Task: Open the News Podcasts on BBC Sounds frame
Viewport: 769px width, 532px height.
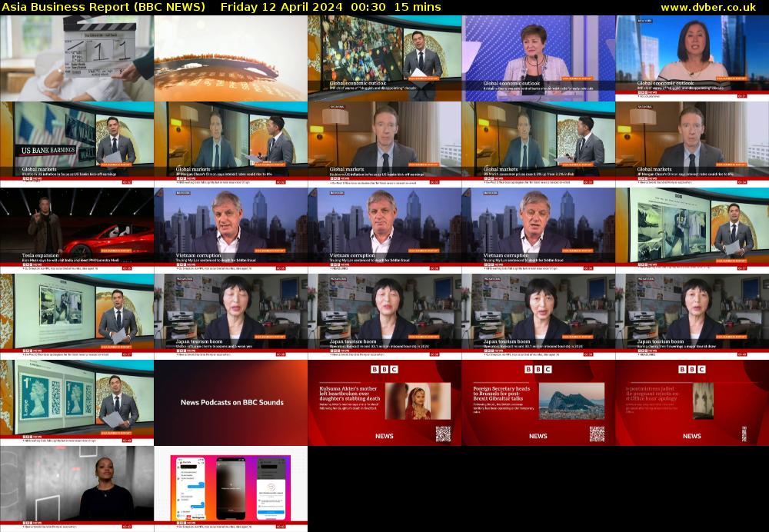Action: pos(231,403)
